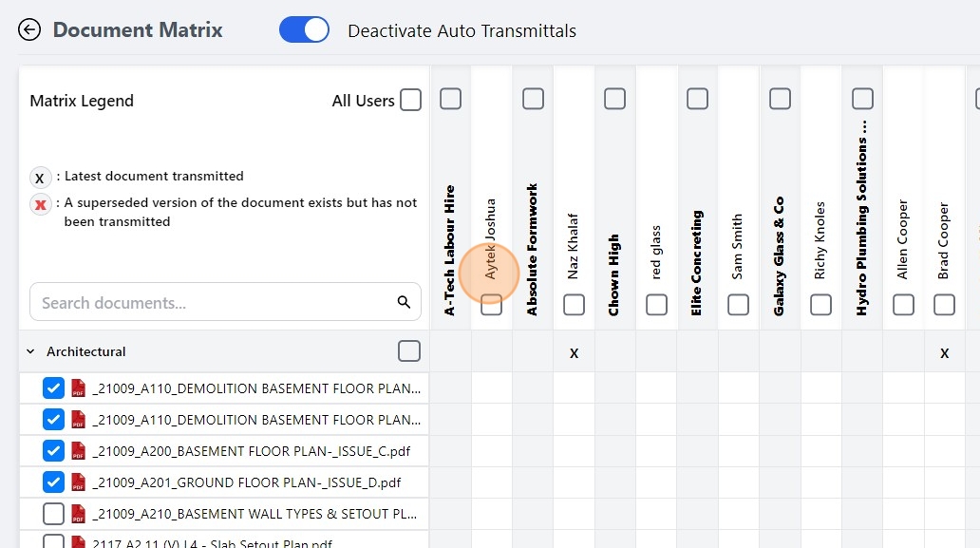Click the Architectural section label
The image size is (980, 548).
coord(86,351)
